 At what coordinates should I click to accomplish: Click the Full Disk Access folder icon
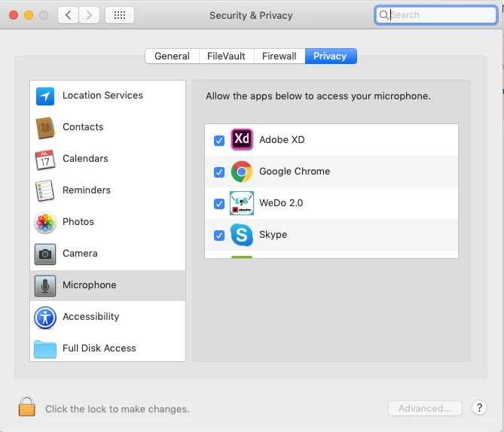click(x=45, y=348)
